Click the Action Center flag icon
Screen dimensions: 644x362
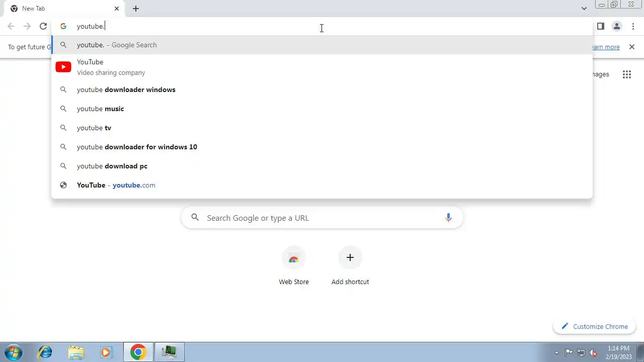click(x=569, y=352)
